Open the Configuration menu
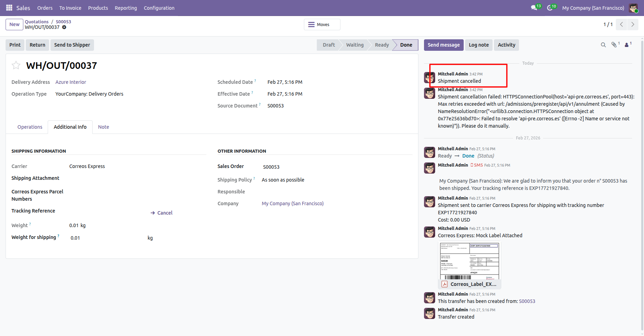This screenshot has height=336, width=644. [159, 8]
